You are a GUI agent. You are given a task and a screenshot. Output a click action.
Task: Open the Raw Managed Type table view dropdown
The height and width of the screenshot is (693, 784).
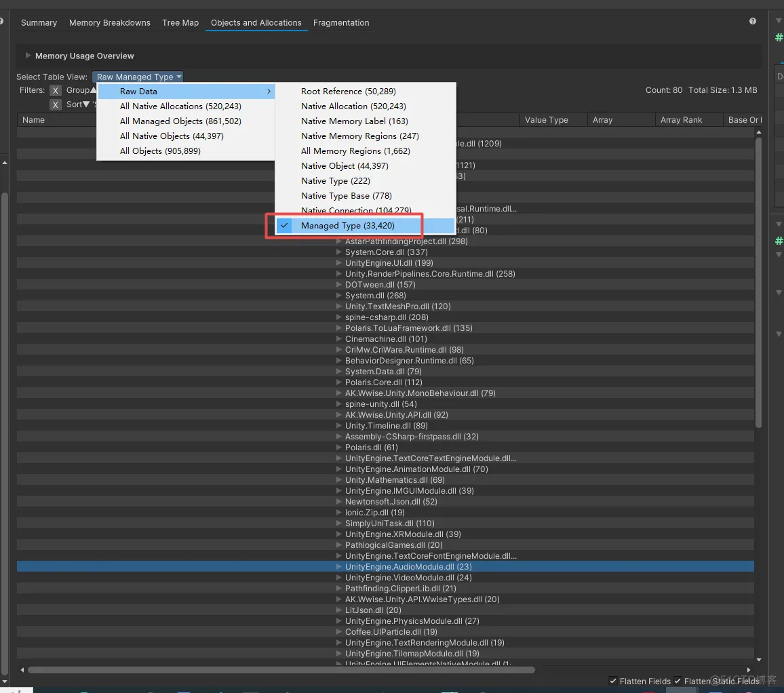(x=138, y=77)
